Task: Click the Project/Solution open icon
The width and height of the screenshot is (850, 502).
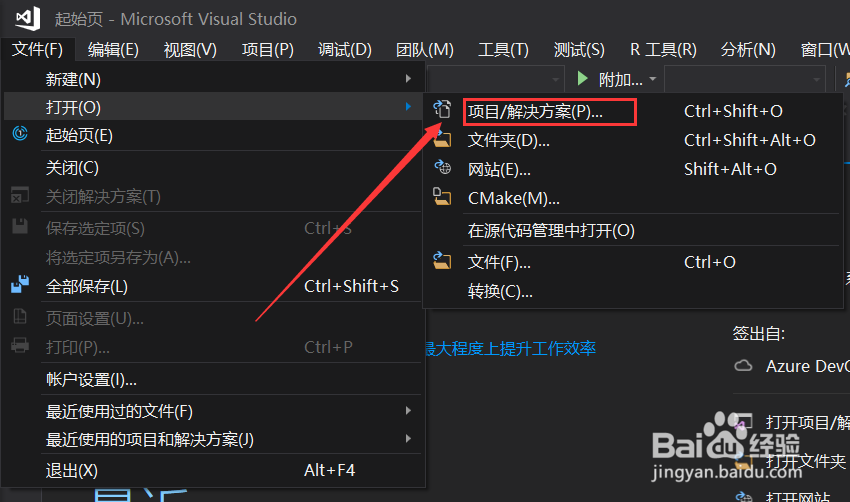Action: [x=442, y=110]
